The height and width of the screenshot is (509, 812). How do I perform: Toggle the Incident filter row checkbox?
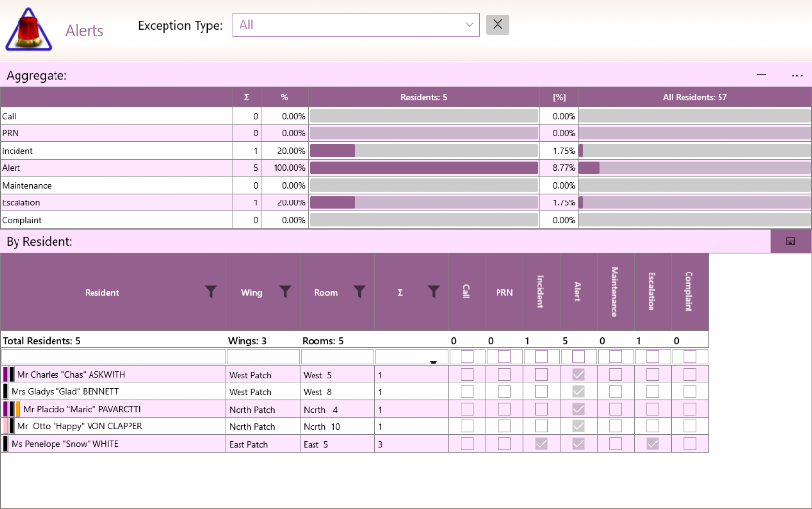(541, 357)
